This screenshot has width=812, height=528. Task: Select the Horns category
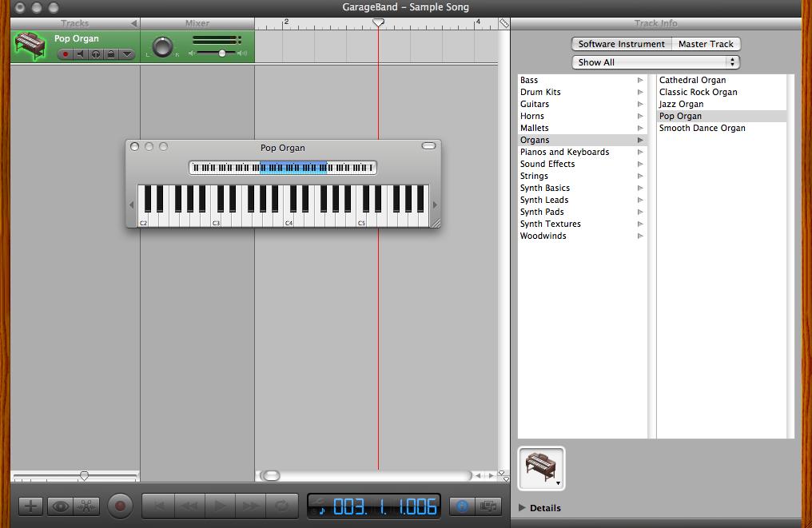click(583, 116)
